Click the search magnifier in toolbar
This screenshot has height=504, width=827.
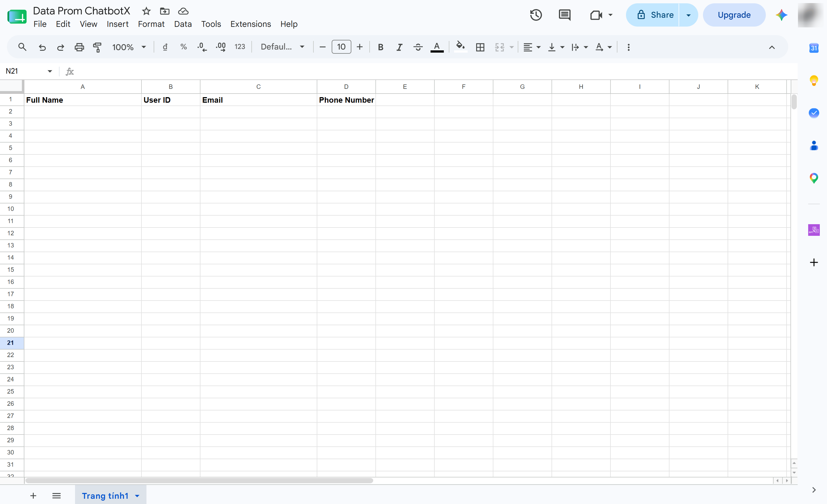pos(22,47)
